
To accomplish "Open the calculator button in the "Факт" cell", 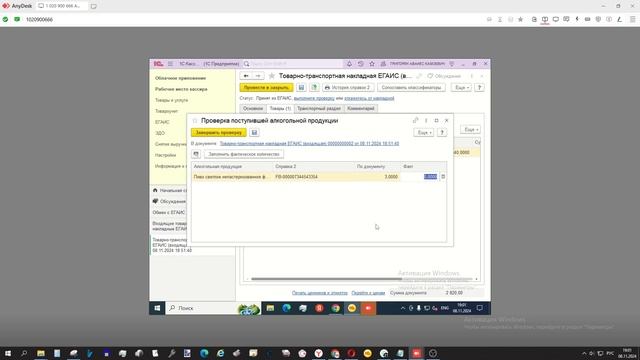I will (443, 177).
